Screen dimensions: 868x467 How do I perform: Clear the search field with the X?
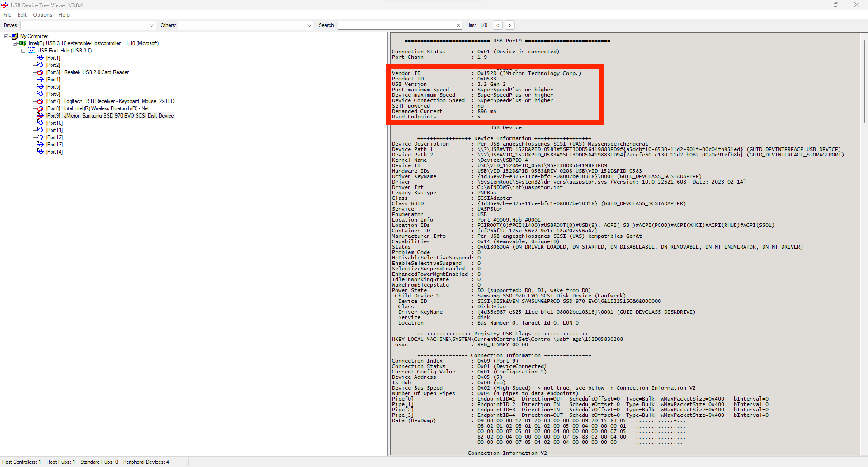coord(458,25)
